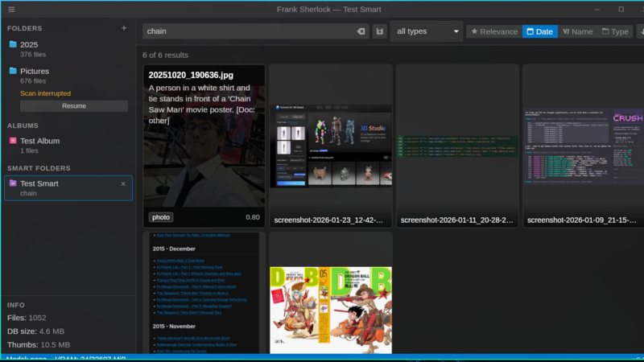This screenshot has width=644, height=362.
Task: Toggle sort direction arrow
Action: point(640,31)
